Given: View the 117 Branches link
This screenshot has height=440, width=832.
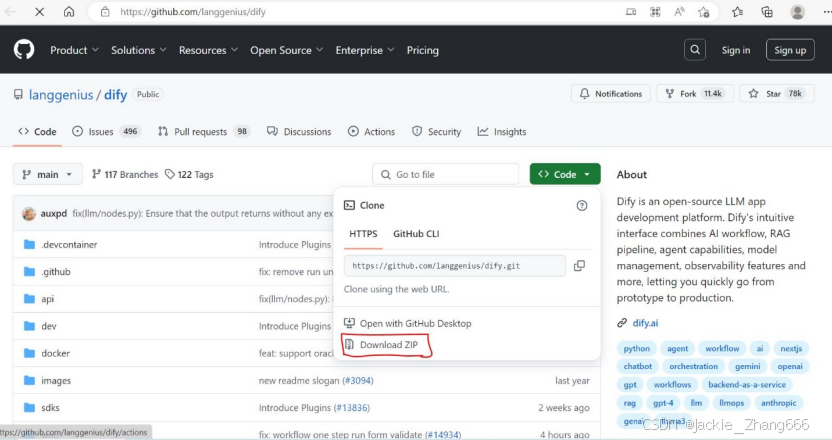Looking at the screenshot, I should tap(125, 174).
